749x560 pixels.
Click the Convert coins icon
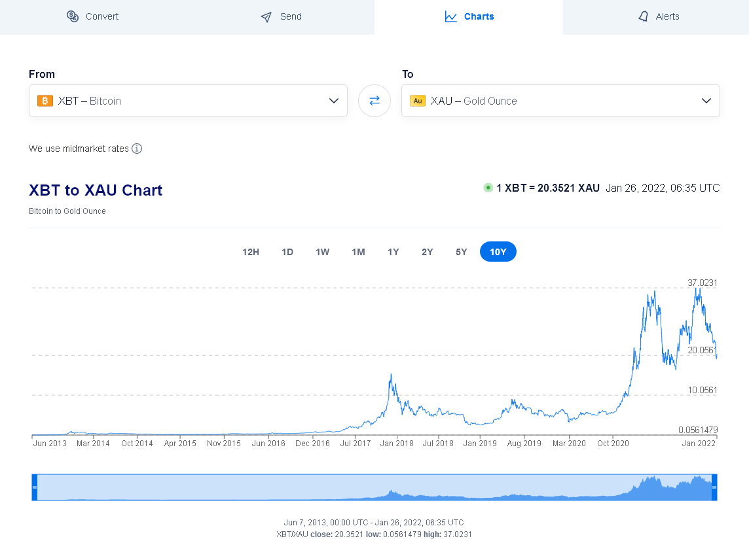tap(73, 16)
